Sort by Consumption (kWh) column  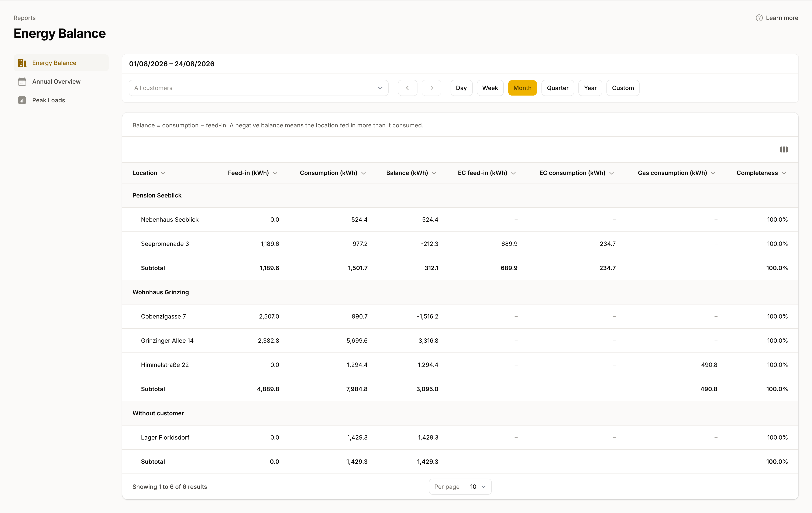pos(333,173)
